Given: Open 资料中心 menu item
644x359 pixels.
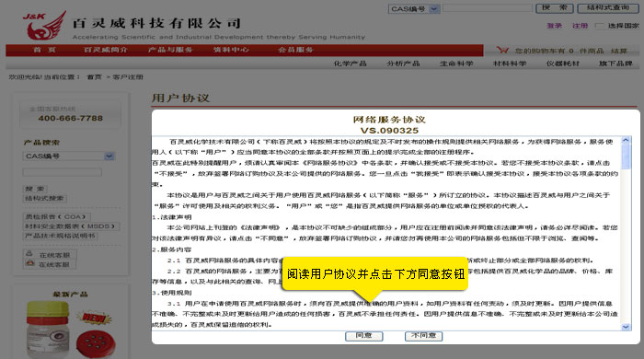Looking at the screenshot, I should tap(231, 50).
